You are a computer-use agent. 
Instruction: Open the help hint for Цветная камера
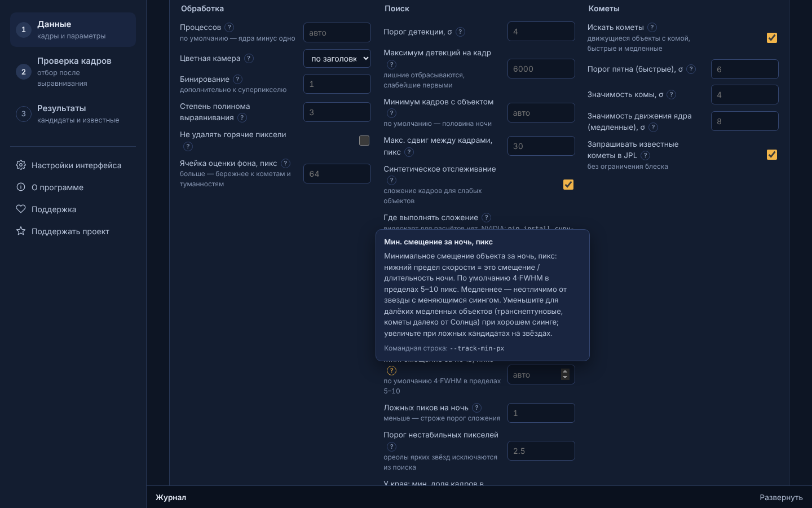point(249,58)
